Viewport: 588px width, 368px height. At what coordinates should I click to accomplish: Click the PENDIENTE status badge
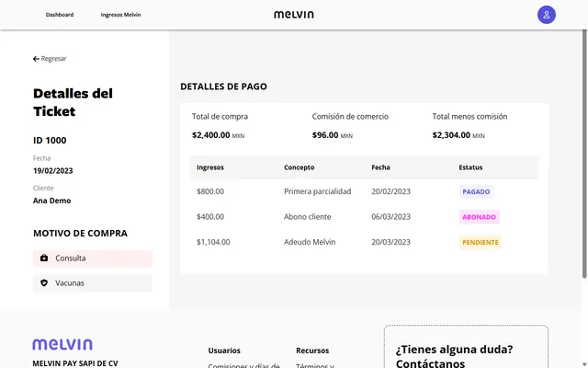481,242
